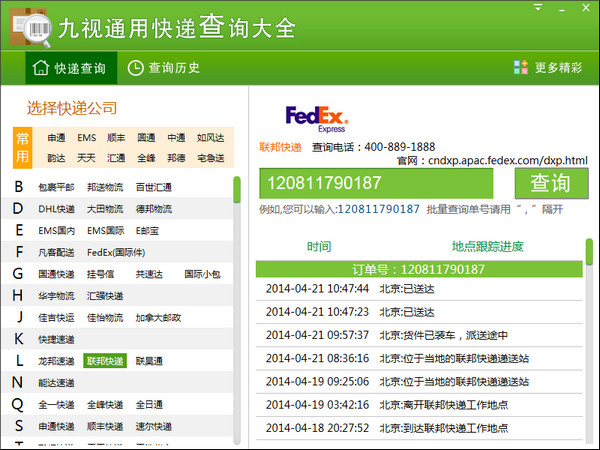Choose 全峰快递 in the Q row
This screenshot has width=600, height=450.
point(105,405)
